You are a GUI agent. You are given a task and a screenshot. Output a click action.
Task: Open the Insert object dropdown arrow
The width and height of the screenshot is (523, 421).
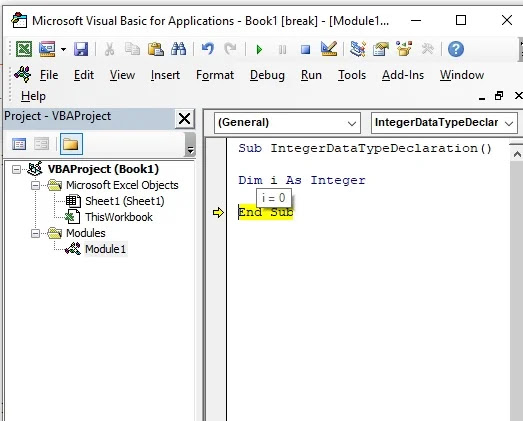tap(63, 49)
